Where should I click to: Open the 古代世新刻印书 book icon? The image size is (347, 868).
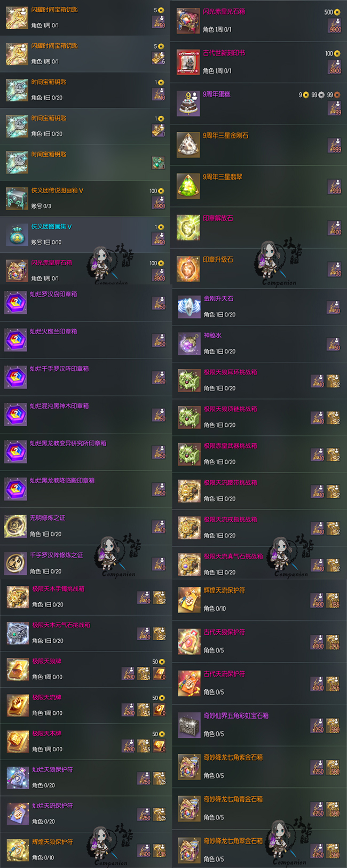pyautogui.click(x=188, y=62)
